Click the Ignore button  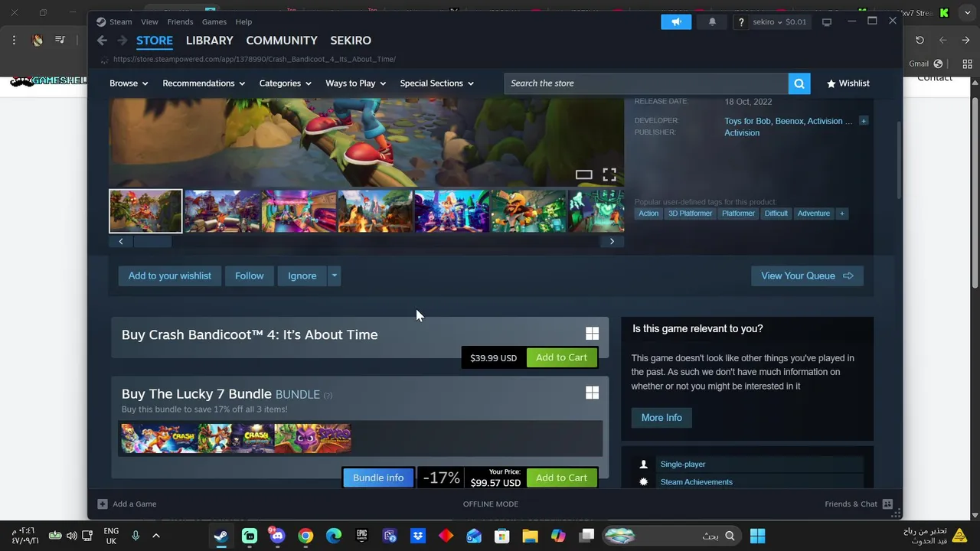(x=302, y=275)
